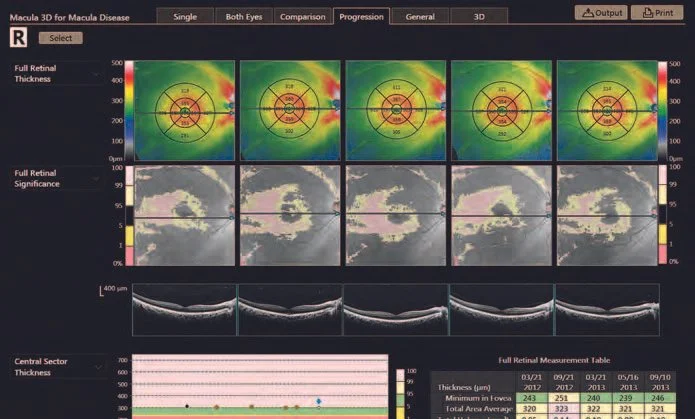
Task: Select the fourth retinal thickness map
Action: pyautogui.click(x=501, y=110)
